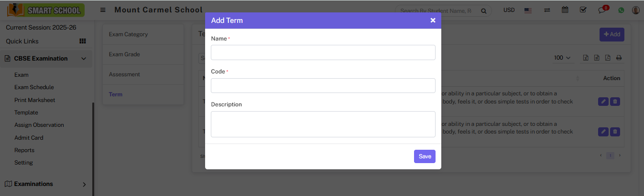Screen dimensions: 644x196
Task: Open the USD currency dropdown
Action: 509,10
